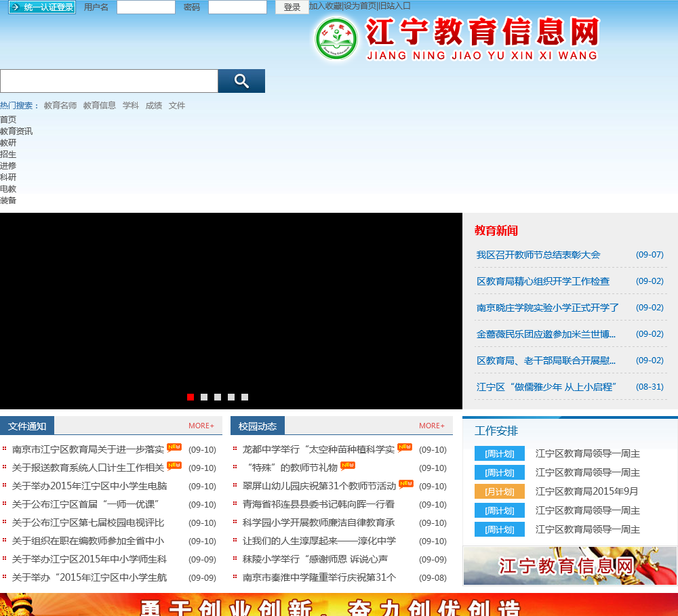This screenshot has width=678, height=616.
Task: Open article 龙都中学举行"太空种苗种植科学实
Action: pos(319,449)
